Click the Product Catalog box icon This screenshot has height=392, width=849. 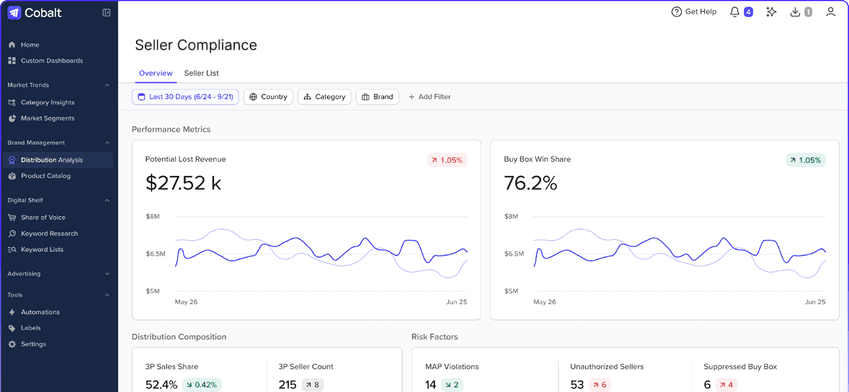tap(12, 176)
